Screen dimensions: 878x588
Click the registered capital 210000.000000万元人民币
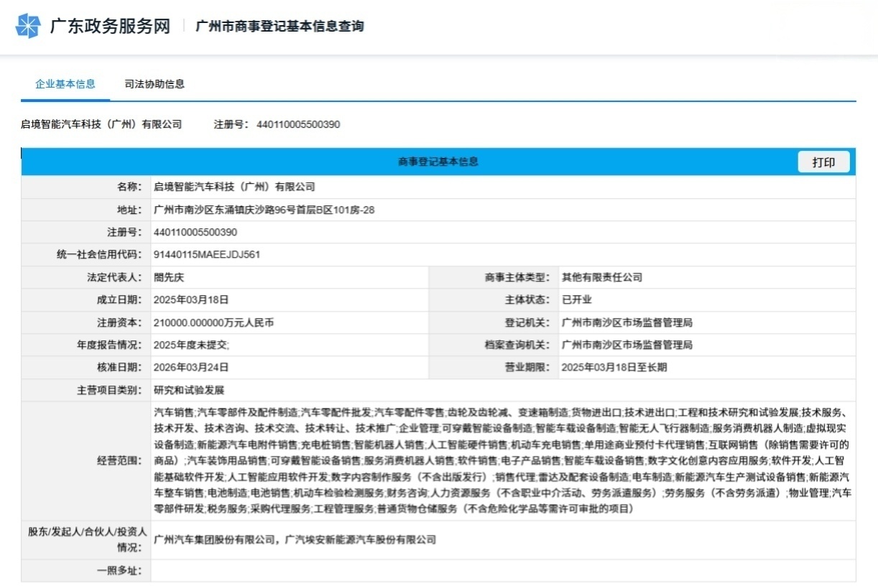coord(213,322)
